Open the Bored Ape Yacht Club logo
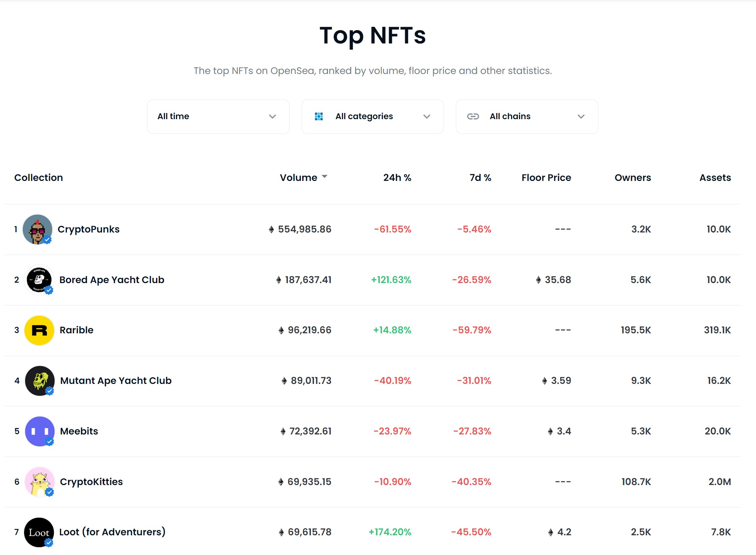 point(39,280)
